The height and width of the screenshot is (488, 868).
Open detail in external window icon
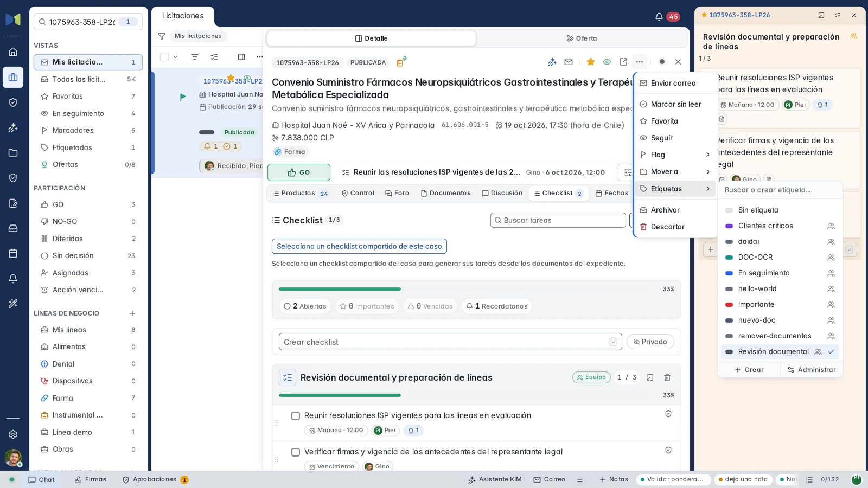pyautogui.click(x=623, y=62)
